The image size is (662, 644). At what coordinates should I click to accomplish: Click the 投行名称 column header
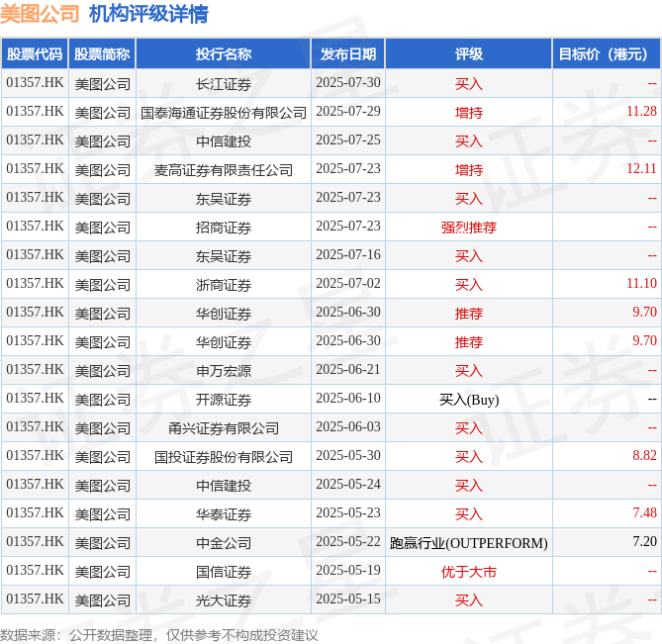[x=224, y=54]
